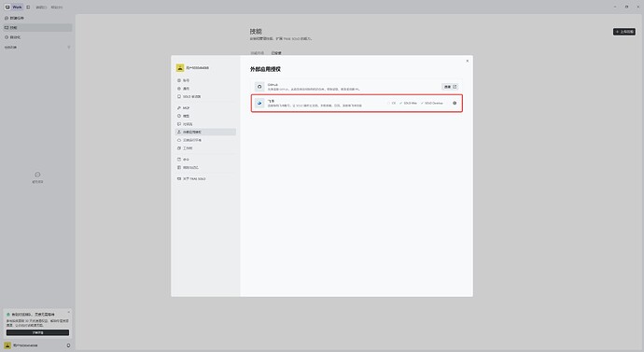The height and width of the screenshot is (352, 644).
Task: Toggle the SOLO Web option in Feishu row
Action: coord(408,103)
